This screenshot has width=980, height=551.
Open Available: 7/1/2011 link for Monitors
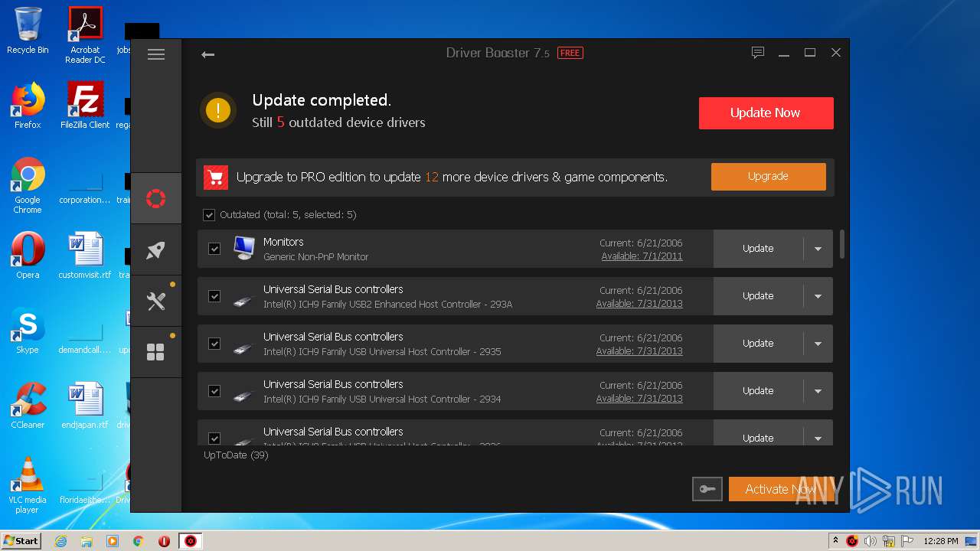642,256
